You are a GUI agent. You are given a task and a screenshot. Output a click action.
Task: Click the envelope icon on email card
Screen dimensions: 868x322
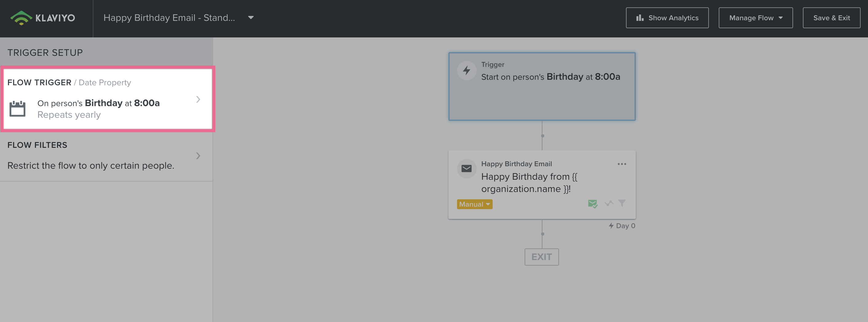(466, 169)
